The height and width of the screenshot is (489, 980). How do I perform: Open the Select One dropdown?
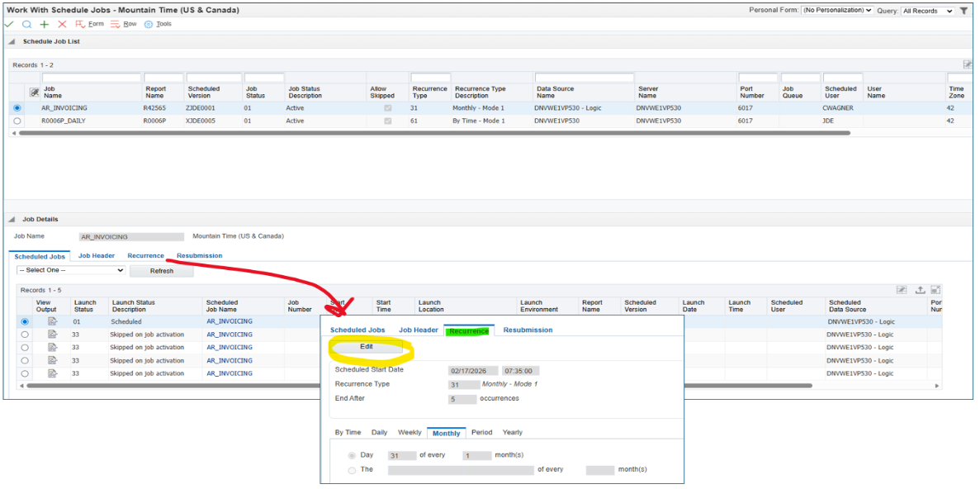click(x=71, y=270)
